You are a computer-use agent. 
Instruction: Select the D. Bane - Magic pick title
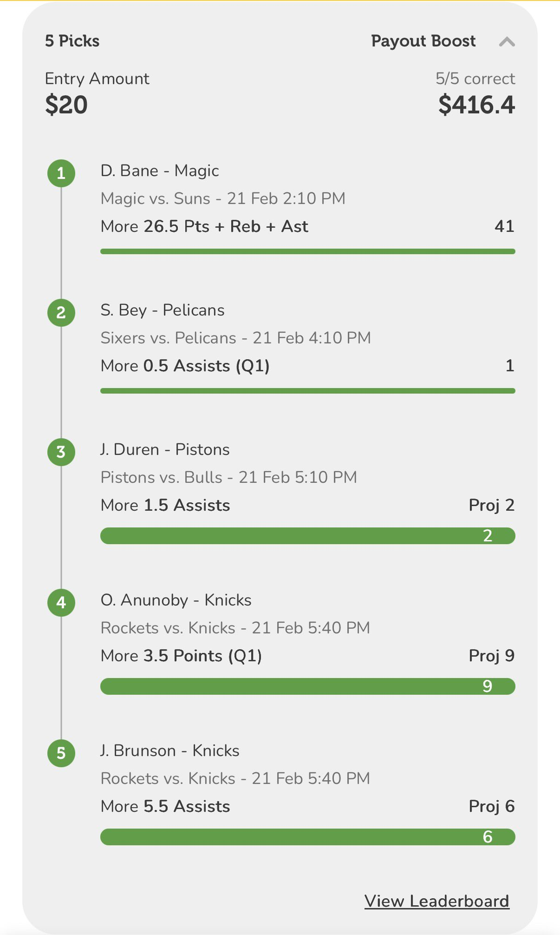click(160, 171)
